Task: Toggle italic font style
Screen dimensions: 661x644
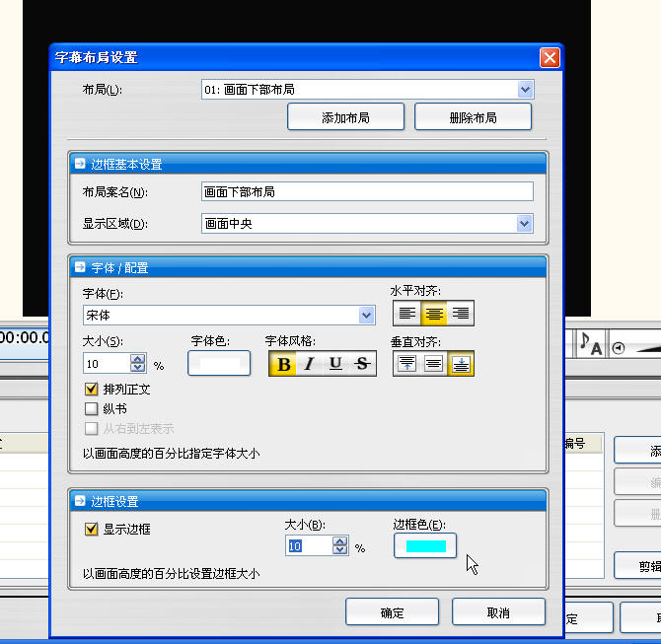Action: click(310, 364)
